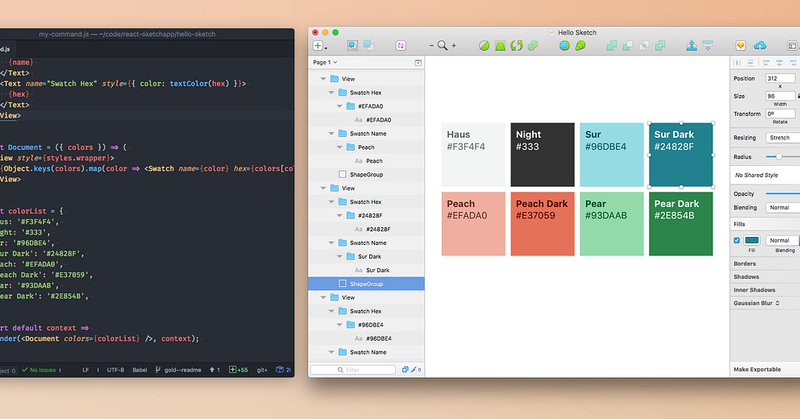Open the fill's Normal blending dropdown
Screen dimensions: 800x419
coord(782,240)
